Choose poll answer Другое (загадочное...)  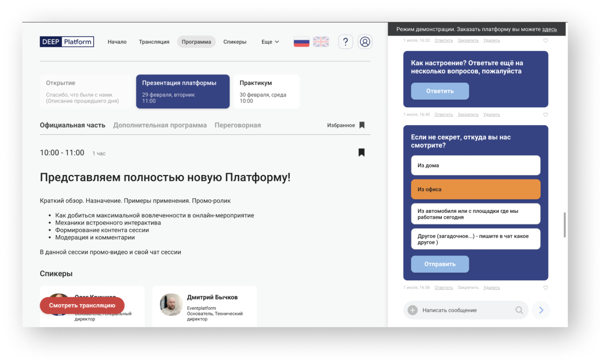tap(476, 239)
